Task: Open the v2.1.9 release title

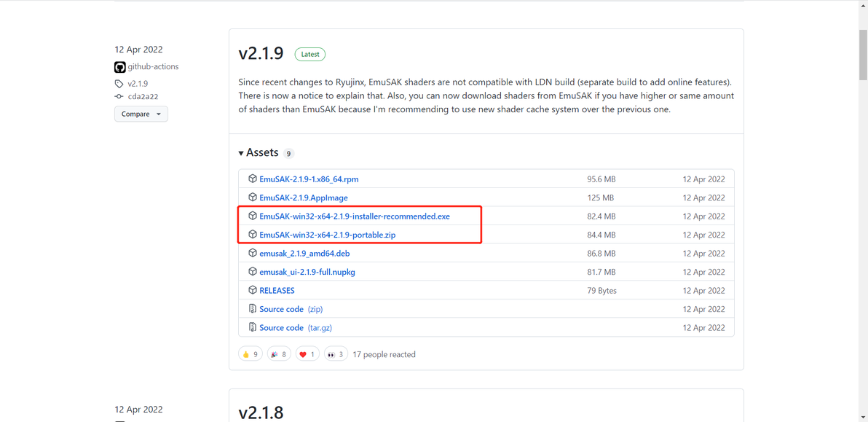Action: 261,53
